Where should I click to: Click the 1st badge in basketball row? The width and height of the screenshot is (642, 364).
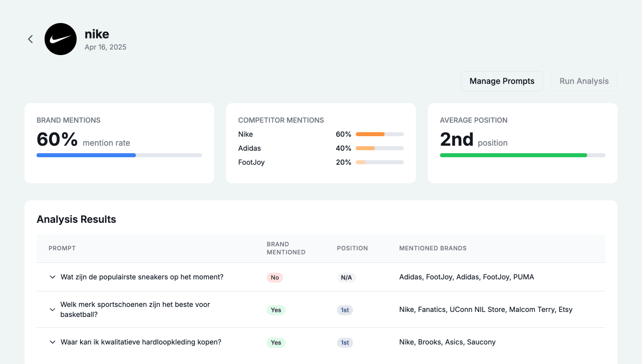pyautogui.click(x=345, y=310)
